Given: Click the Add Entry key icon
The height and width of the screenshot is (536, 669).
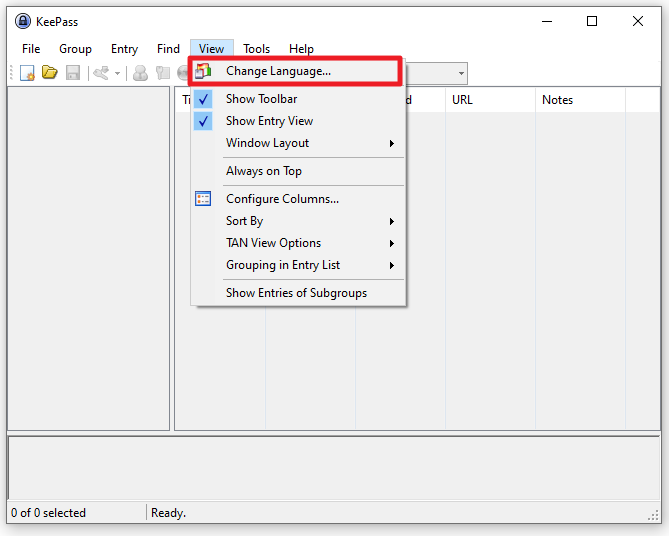Looking at the screenshot, I should click(102, 73).
